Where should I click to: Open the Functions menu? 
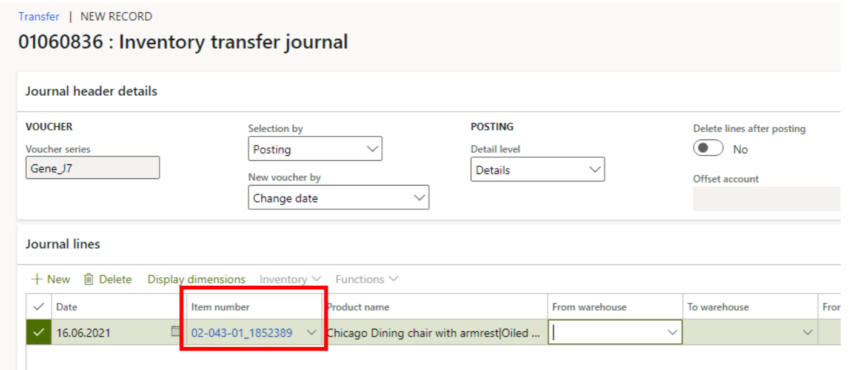coord(366,280)
